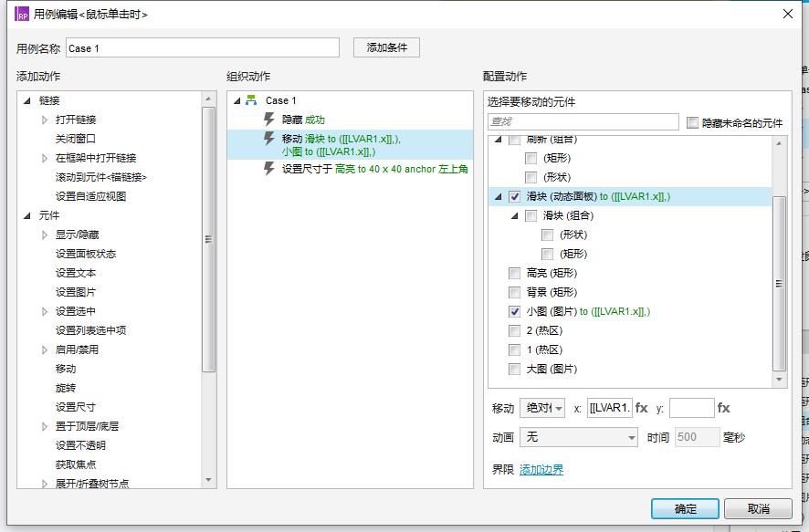Uncheck the 滑块 (动态面板) checkbox
Image resolution: width=809 pixels, height=532 pixels.
click(x=514, y=196)
